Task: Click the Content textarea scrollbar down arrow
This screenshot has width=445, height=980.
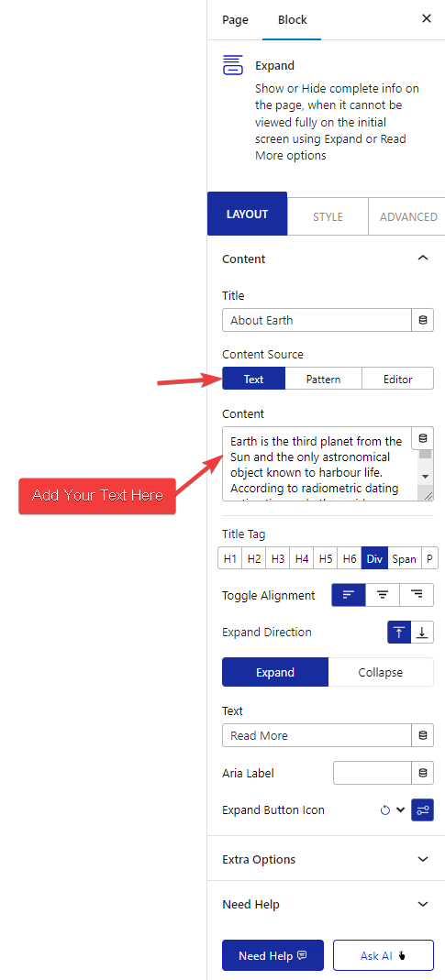Action: coord(425,477)
